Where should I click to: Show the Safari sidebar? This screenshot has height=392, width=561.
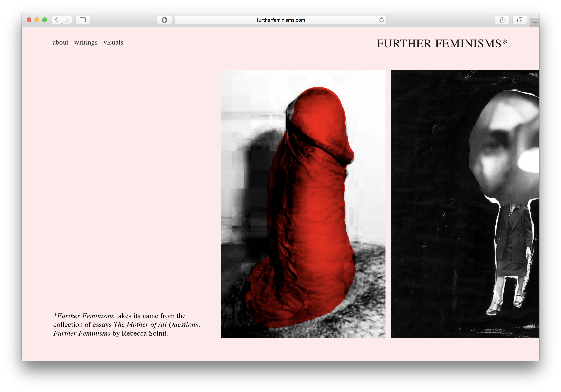click(83, 20)
